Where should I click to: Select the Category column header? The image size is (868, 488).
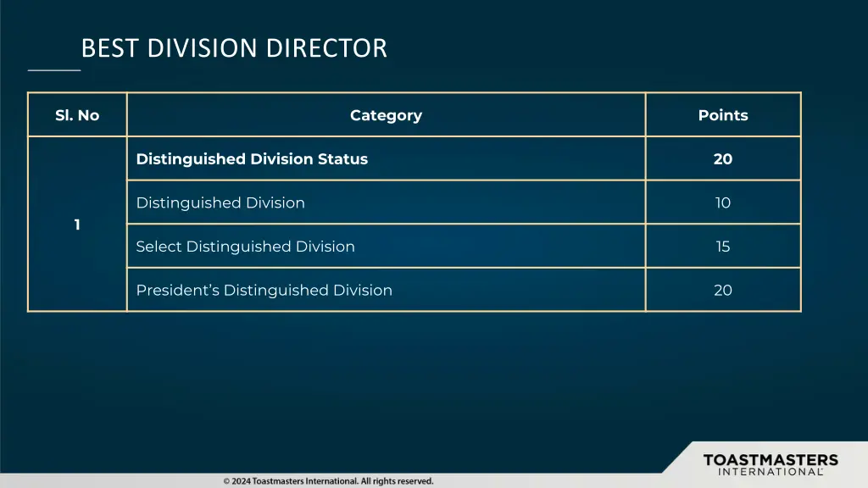pos(386,115)
